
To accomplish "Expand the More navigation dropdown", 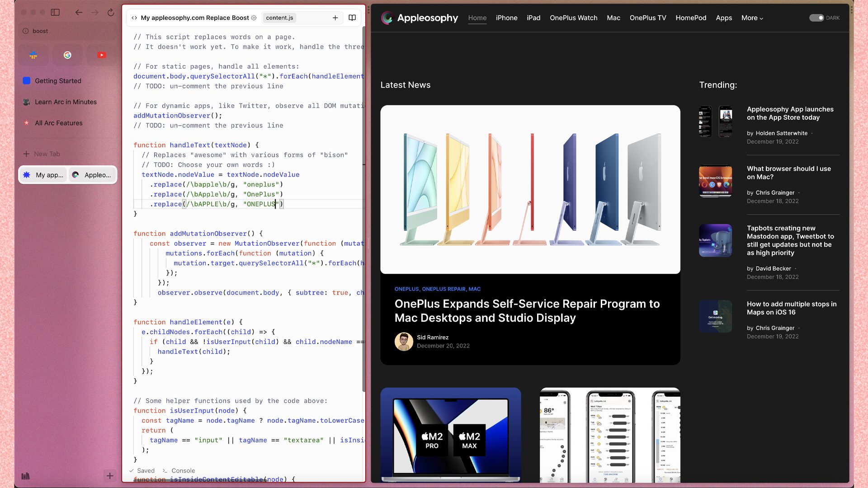I will (752, 18).
